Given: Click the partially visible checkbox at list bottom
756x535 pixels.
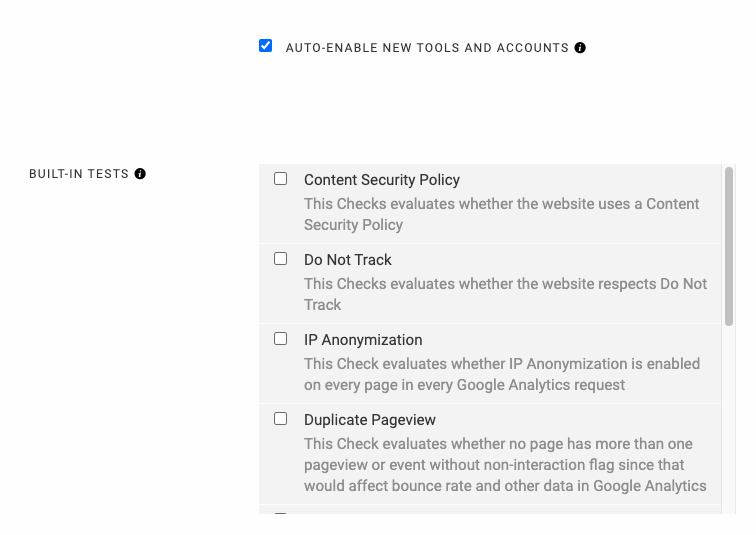Looking at the screenshot, I should point(281,513).
